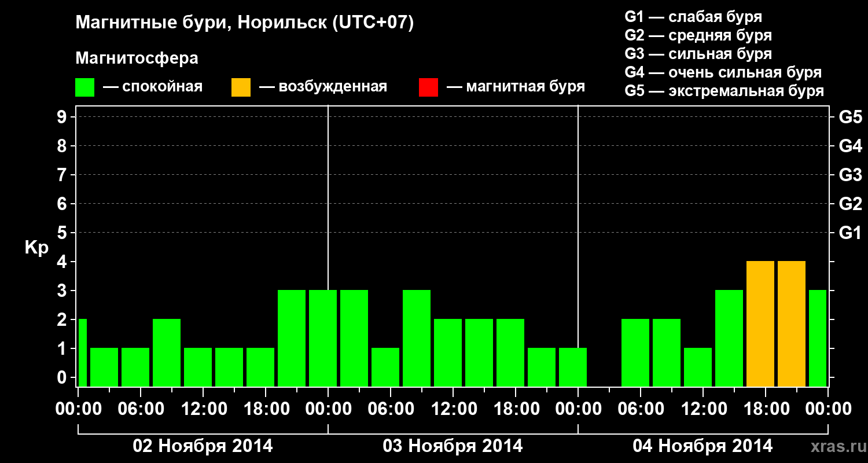The height and width of the screenshot is (463, 868).
Task: Select the first orange Kp 4 bar
Action: point(760,324)
